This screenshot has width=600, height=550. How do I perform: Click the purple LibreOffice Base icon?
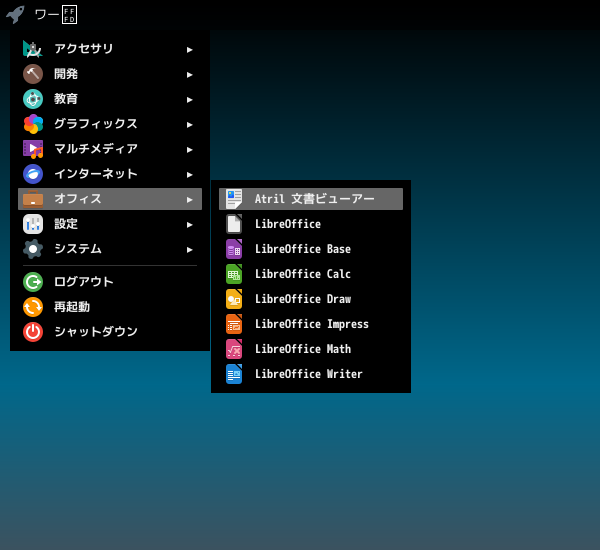234,249
